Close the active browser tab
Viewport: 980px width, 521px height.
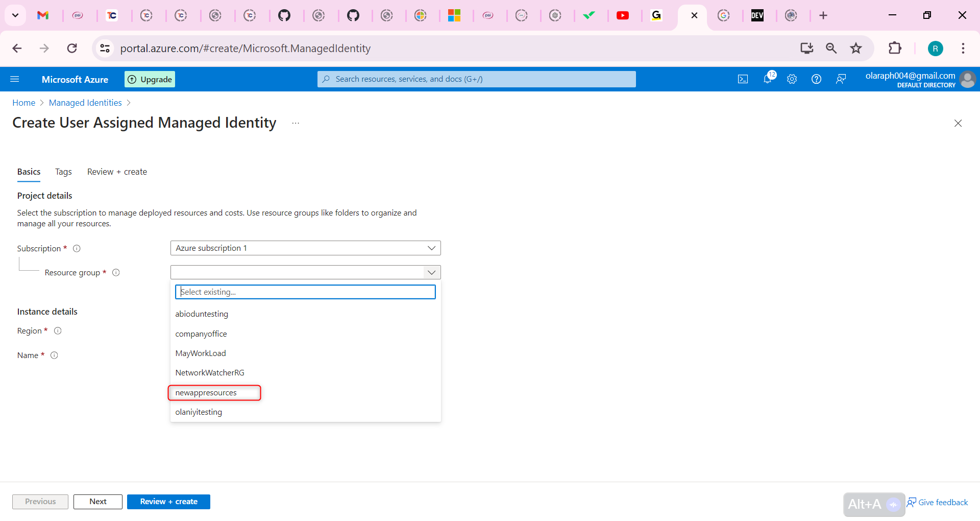tap(694, 15)
